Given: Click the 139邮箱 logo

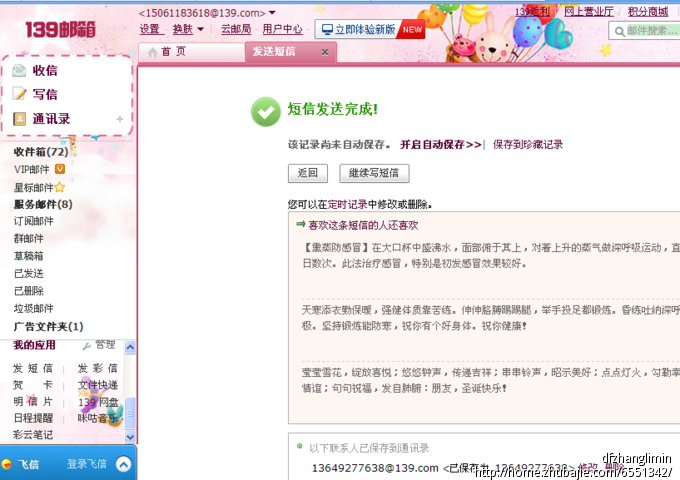Looking at the screenshot, I should coord(60,30).
